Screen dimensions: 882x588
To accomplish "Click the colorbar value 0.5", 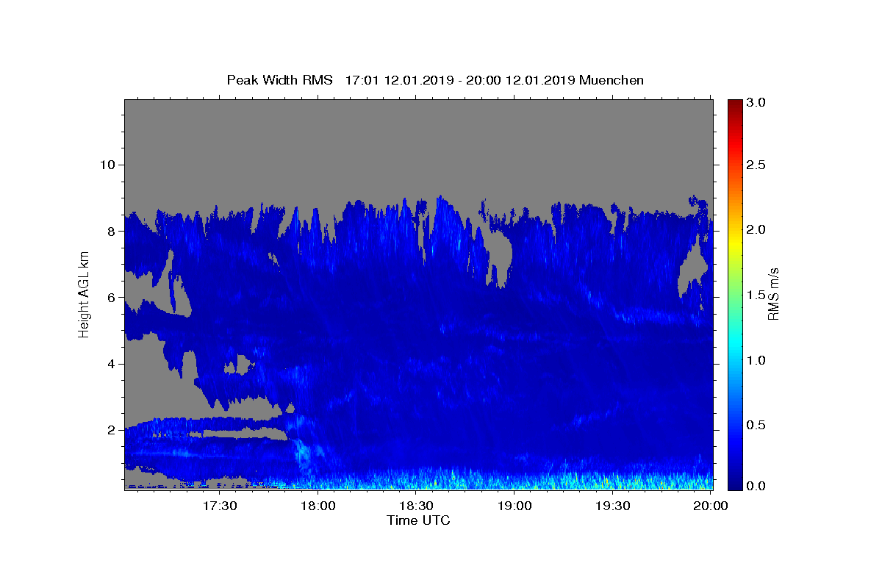I will point(756,425).
